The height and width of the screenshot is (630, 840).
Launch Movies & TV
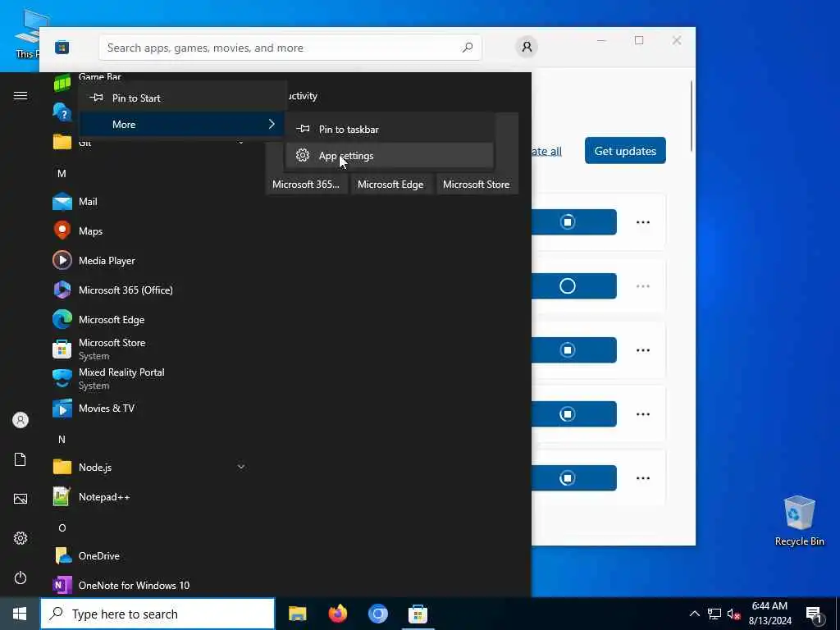pos(150,409)
